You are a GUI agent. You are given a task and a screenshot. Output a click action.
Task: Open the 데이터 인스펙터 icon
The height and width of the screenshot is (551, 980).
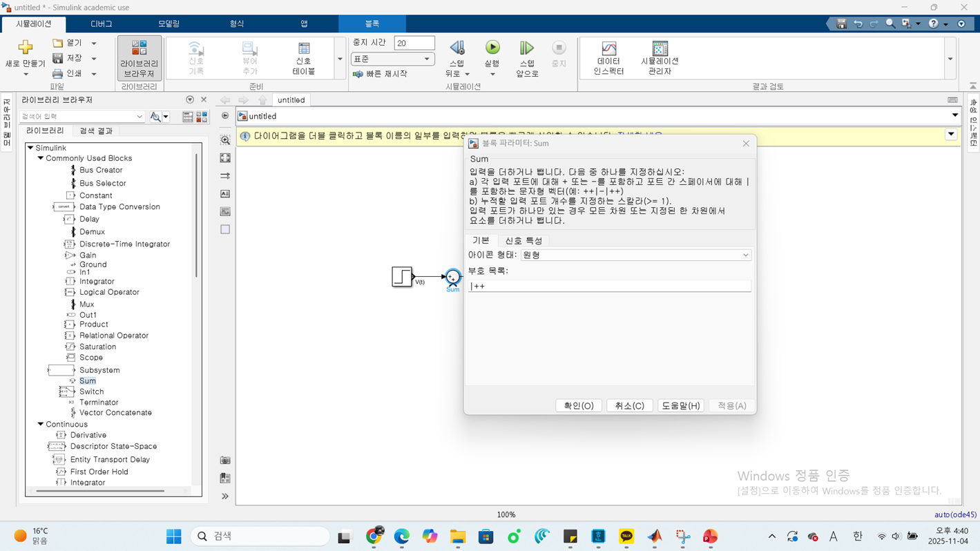click(x=608, y=49)
